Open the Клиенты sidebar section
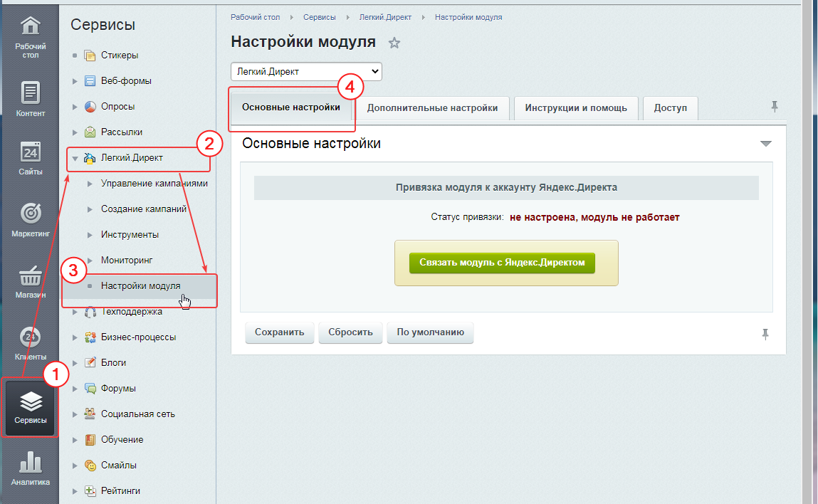This screenshot has height=504, width=818. coord(31,343)
